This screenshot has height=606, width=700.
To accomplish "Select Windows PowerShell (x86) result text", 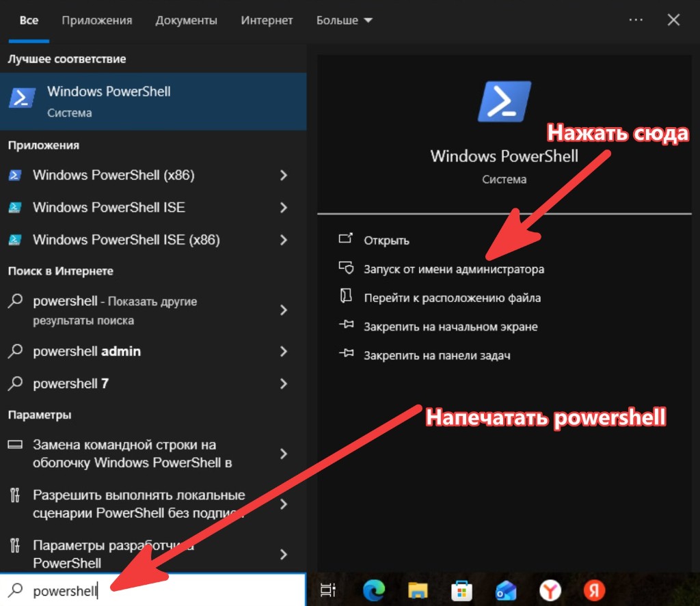I will [x=114, y=176].
